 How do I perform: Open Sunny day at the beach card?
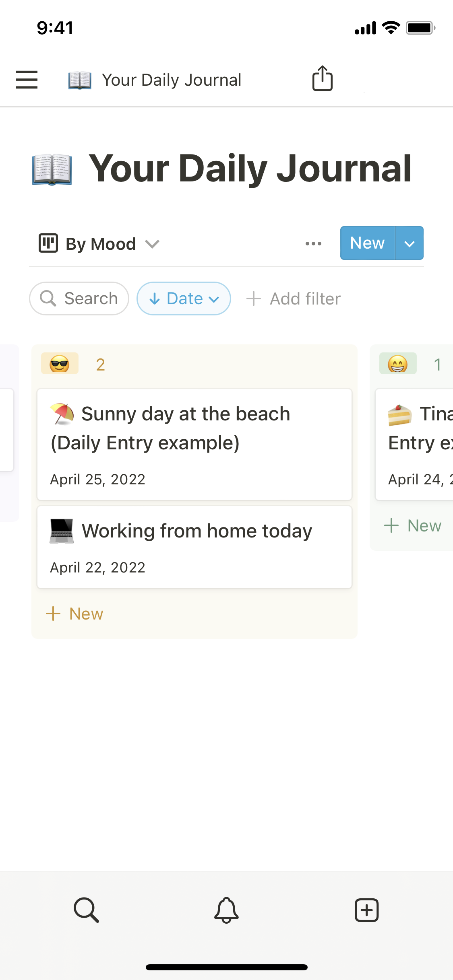tap(194, 444)
